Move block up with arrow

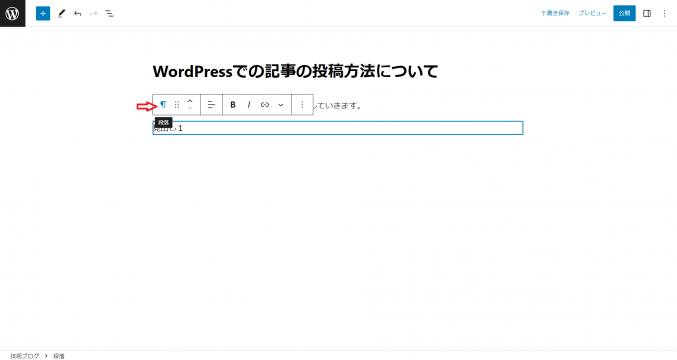[190, 101]
